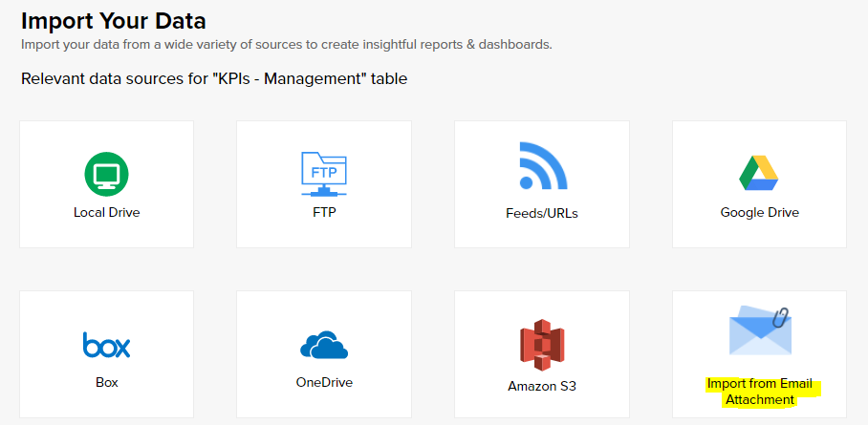
Task: Click the "Local Drive" label
Action: coord(106,212)
